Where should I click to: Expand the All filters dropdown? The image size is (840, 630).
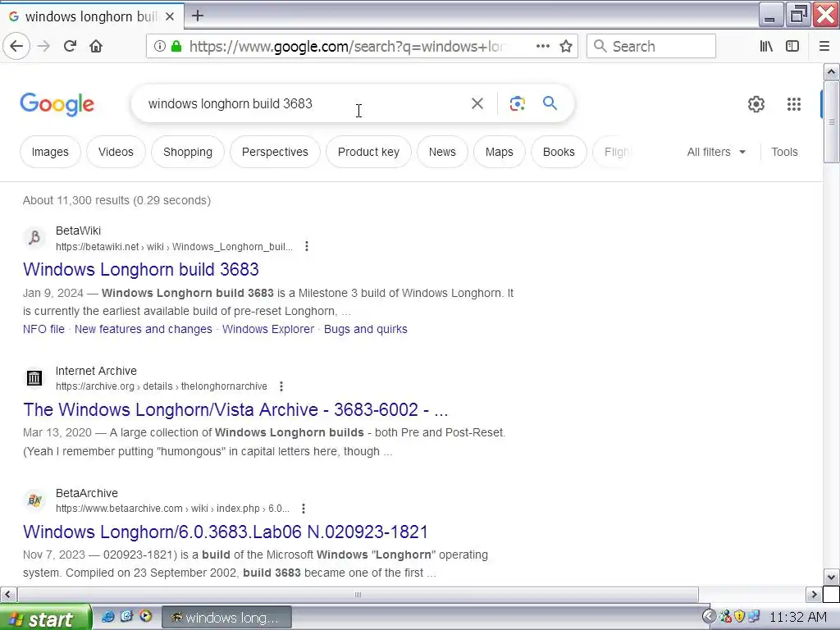[x=716, y=152]
